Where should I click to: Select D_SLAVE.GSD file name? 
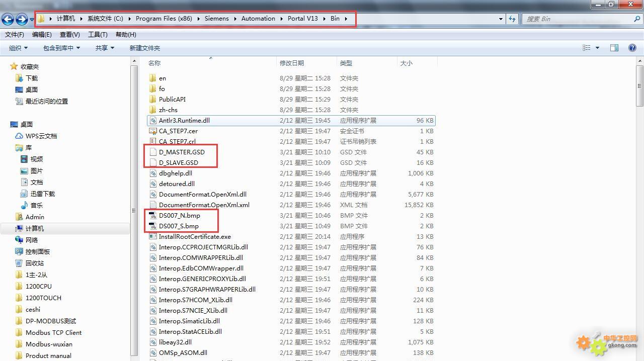pyautogui.click(x=179, y=162)
